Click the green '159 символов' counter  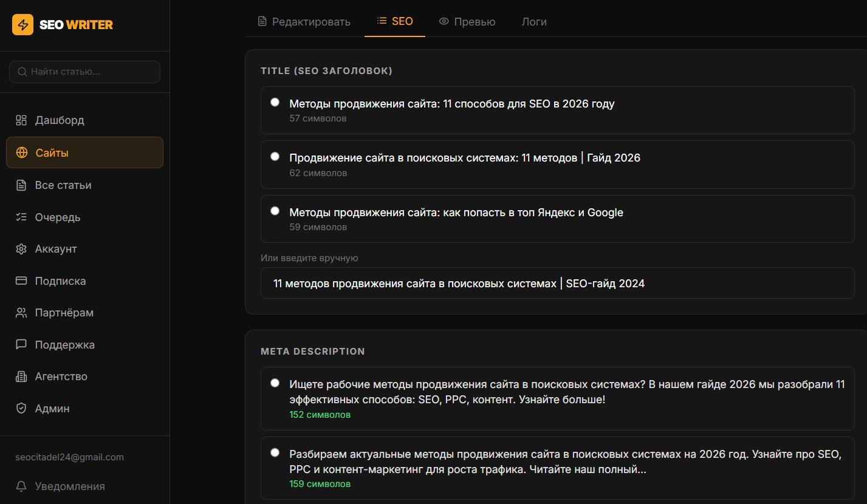click(x=320, y=484)
